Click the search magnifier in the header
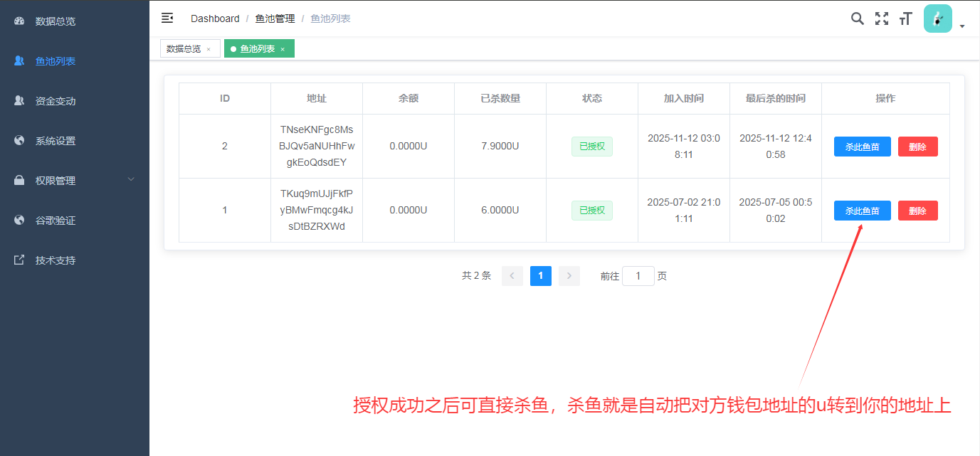The image size is (980, 456). [x=857, y=18]
